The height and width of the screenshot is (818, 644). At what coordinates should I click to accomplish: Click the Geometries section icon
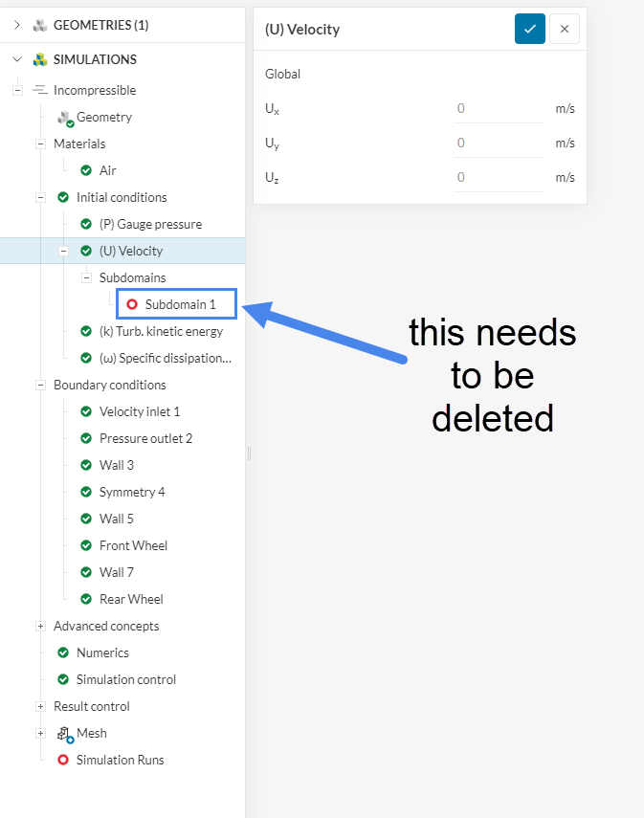click(40, 25)
